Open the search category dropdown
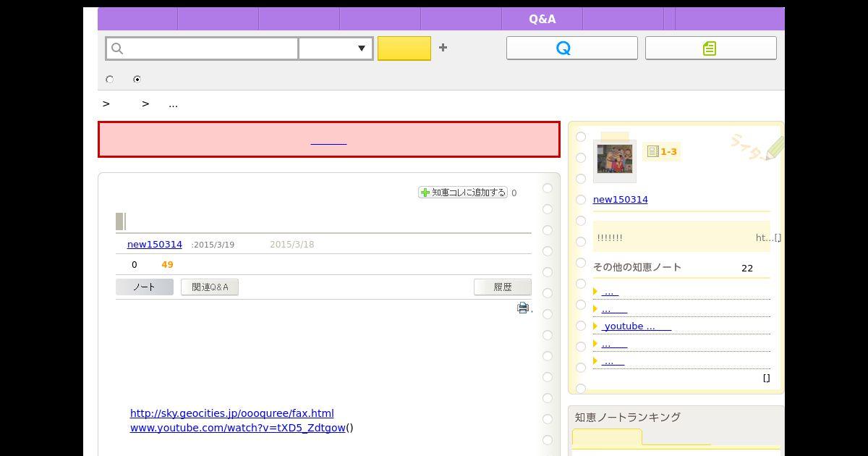The height and width of the screenshot is (456, 868). tap(336, 48)
